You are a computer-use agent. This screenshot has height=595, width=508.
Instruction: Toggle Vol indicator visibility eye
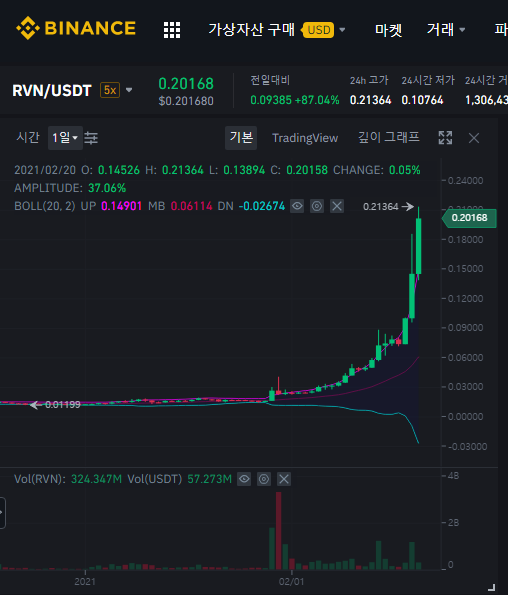tap(244, 479)
